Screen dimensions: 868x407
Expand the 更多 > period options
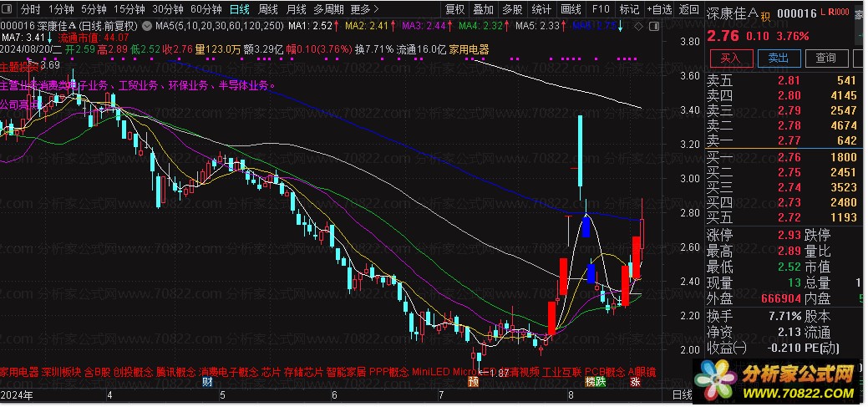365,9
